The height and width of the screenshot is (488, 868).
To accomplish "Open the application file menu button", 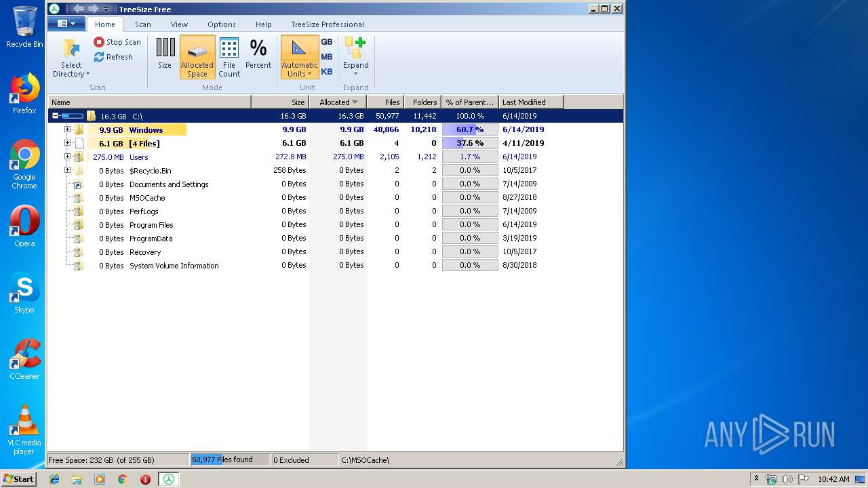I will coord(66,24).
